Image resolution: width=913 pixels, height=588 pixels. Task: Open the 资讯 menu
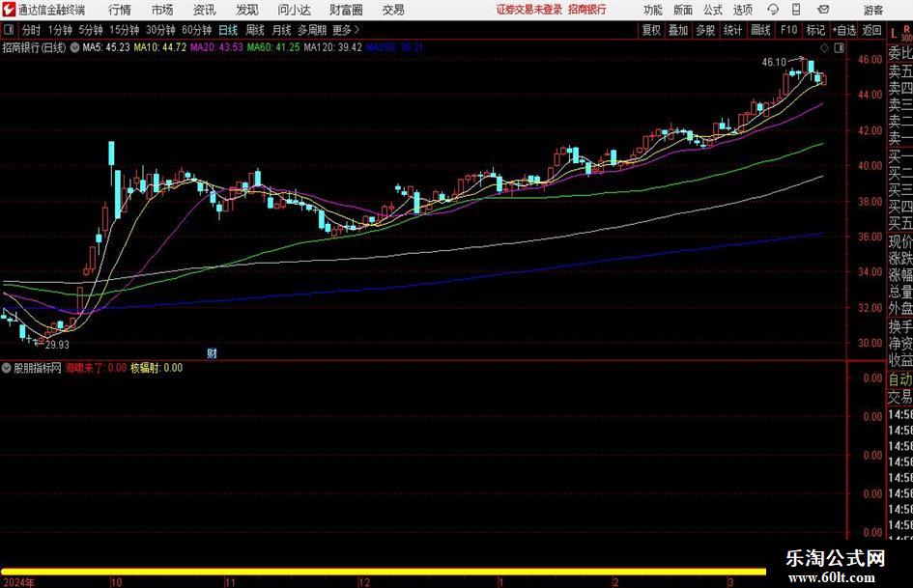point(205,10)
